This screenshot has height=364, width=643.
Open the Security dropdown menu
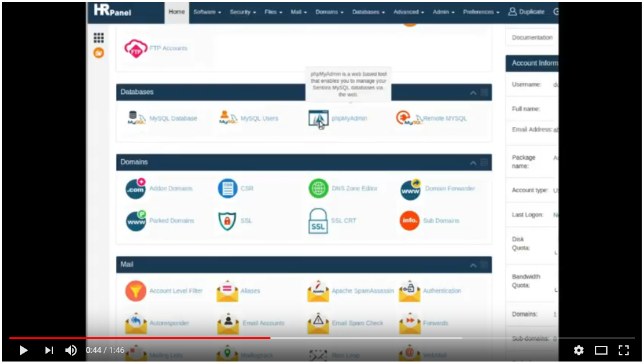243,12
